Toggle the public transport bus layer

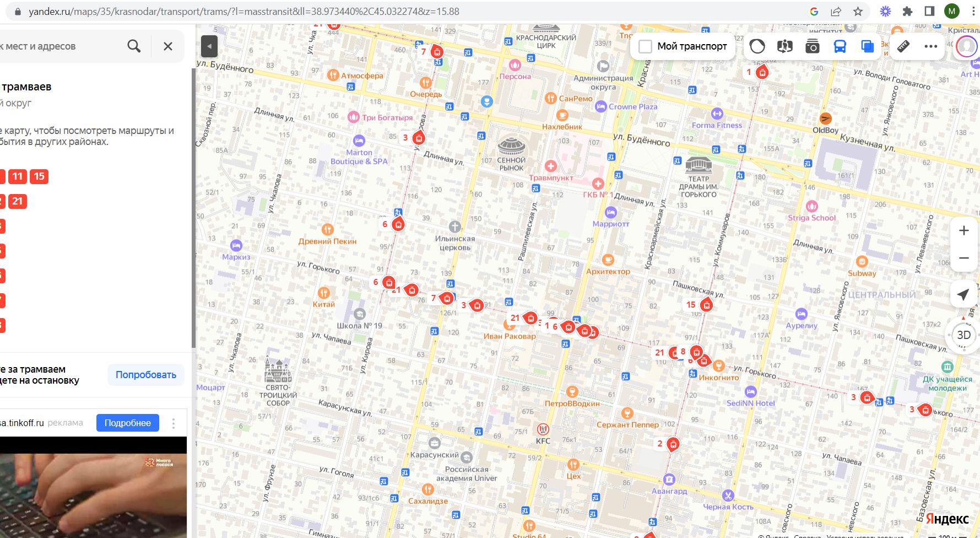840,47
